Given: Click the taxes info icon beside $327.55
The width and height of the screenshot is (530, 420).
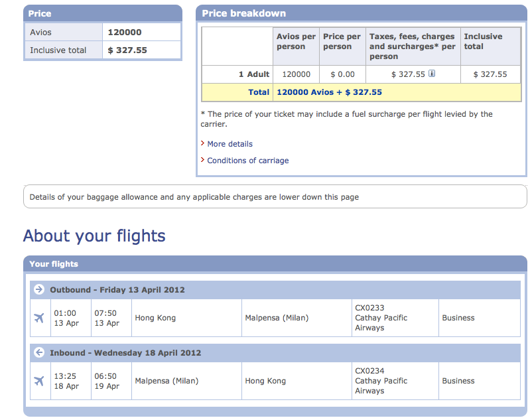Looking at the screenshot, I should pyautogui.click(x=432, y=74).
